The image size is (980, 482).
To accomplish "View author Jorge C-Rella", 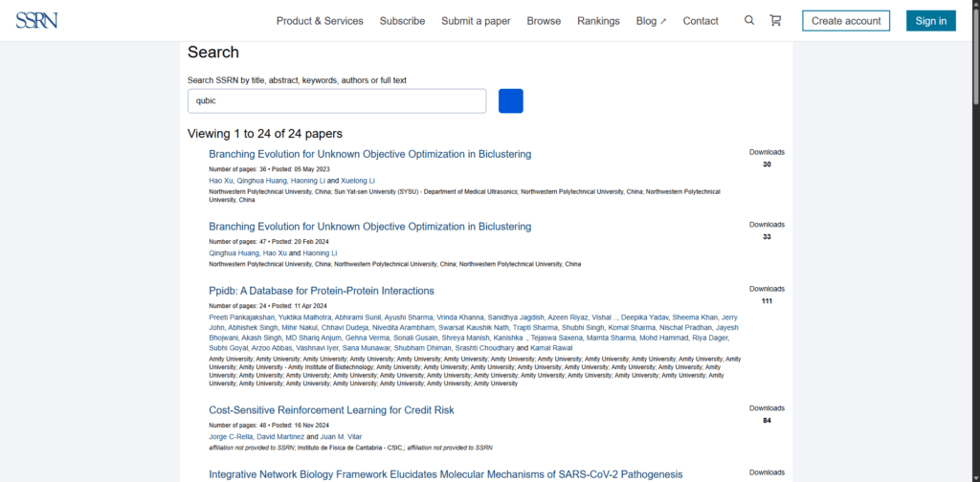I will pos(231,436).
